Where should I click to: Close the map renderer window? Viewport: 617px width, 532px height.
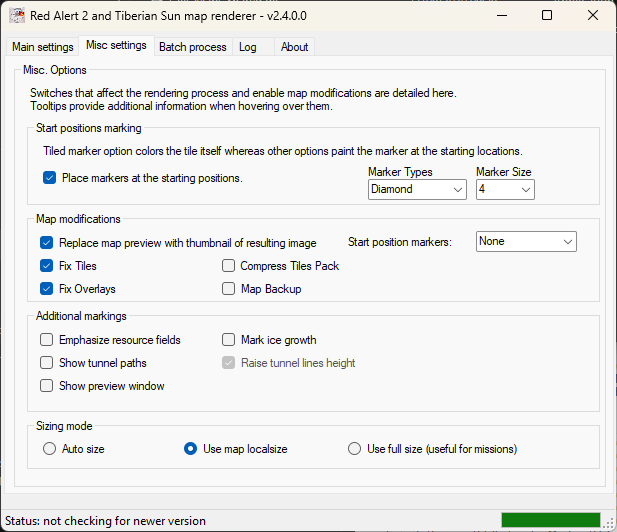click(593, 16)
